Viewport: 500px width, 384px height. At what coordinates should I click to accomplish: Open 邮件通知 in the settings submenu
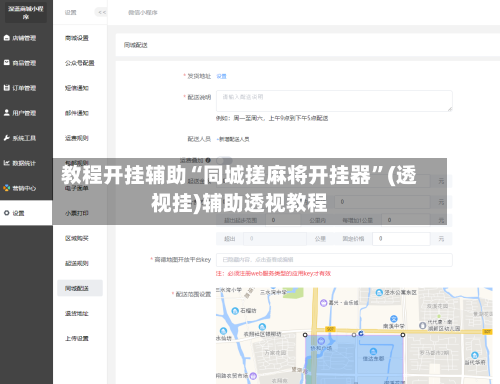(x=77, y=113)
